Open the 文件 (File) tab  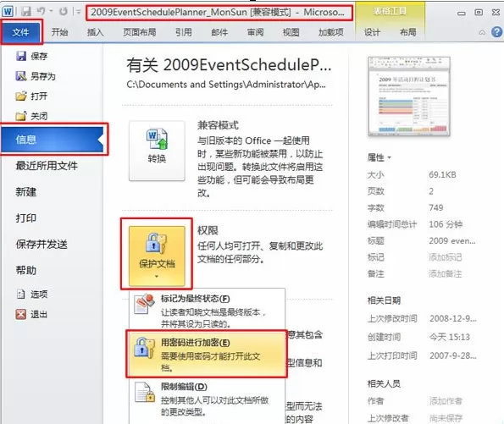tap(21, 32)
